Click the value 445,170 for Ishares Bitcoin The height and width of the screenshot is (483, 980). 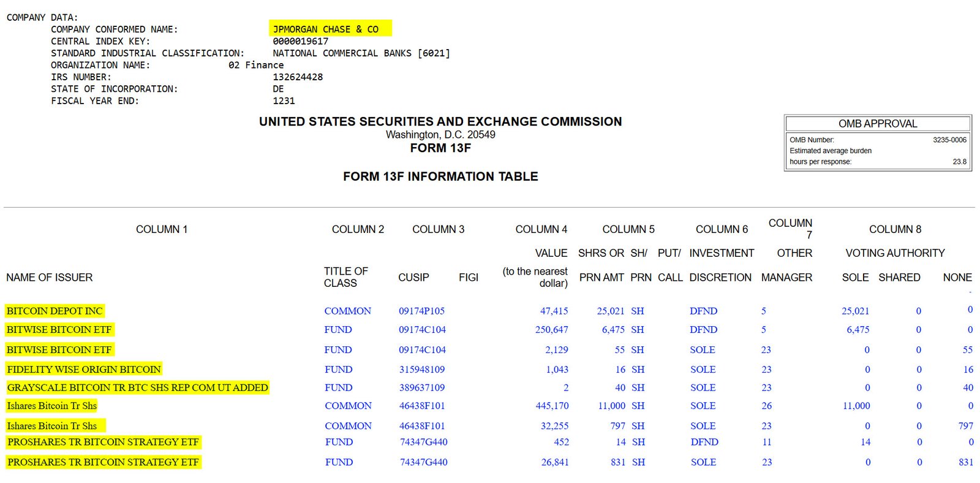552,406
